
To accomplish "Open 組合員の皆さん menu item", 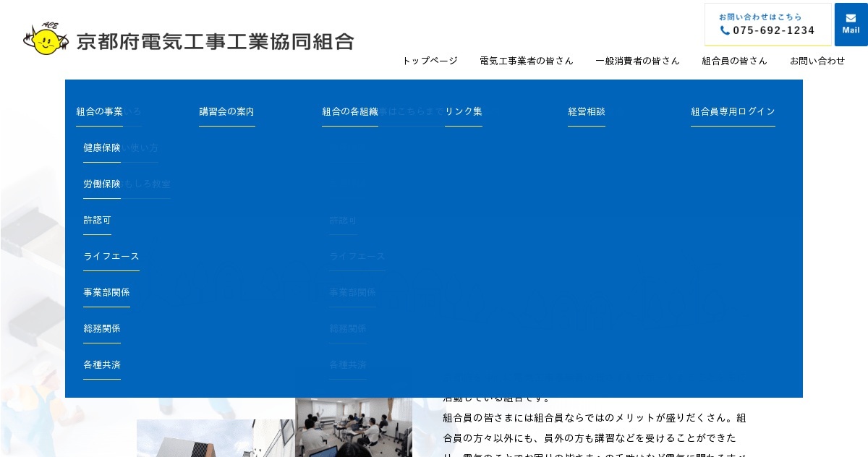I will (x=734, y=61).
